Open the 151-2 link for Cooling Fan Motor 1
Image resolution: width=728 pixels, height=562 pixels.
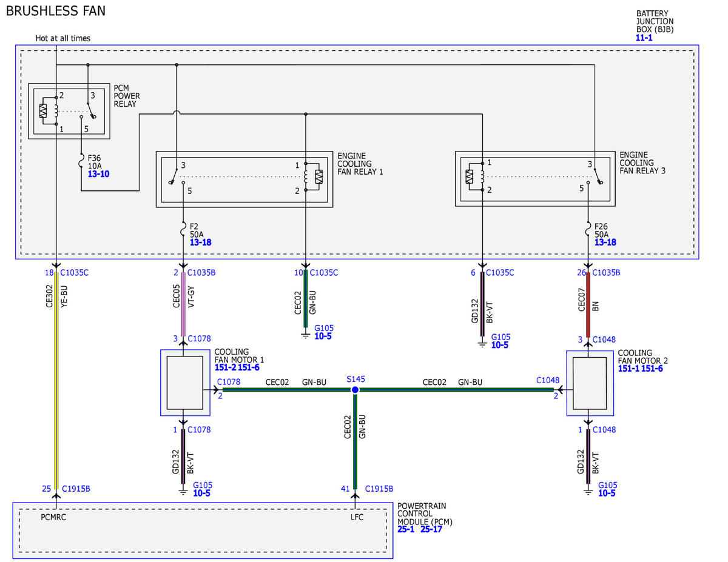pos(226,368)
